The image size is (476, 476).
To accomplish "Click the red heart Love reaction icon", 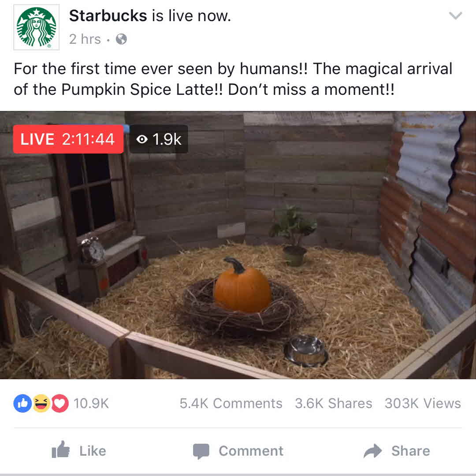I will (60, 403).
